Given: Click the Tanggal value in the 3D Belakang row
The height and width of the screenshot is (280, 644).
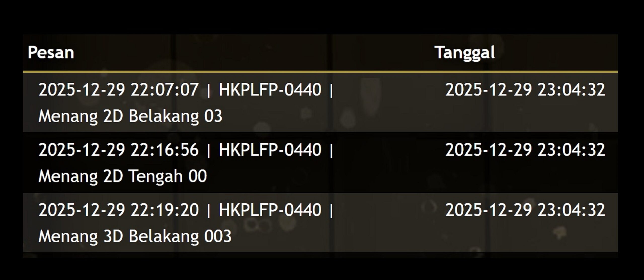Looking at the screenshot, I should pyautogui.click(x=525, y=210).
